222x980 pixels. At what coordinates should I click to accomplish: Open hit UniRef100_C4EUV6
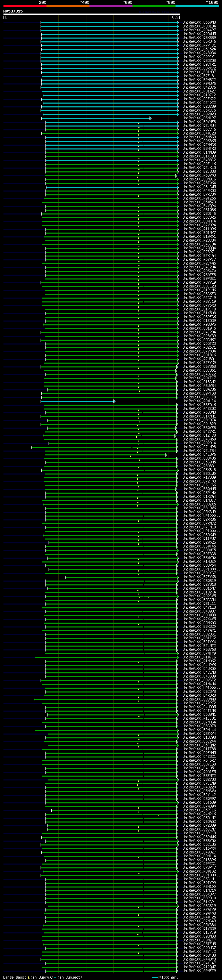(199, 455)
